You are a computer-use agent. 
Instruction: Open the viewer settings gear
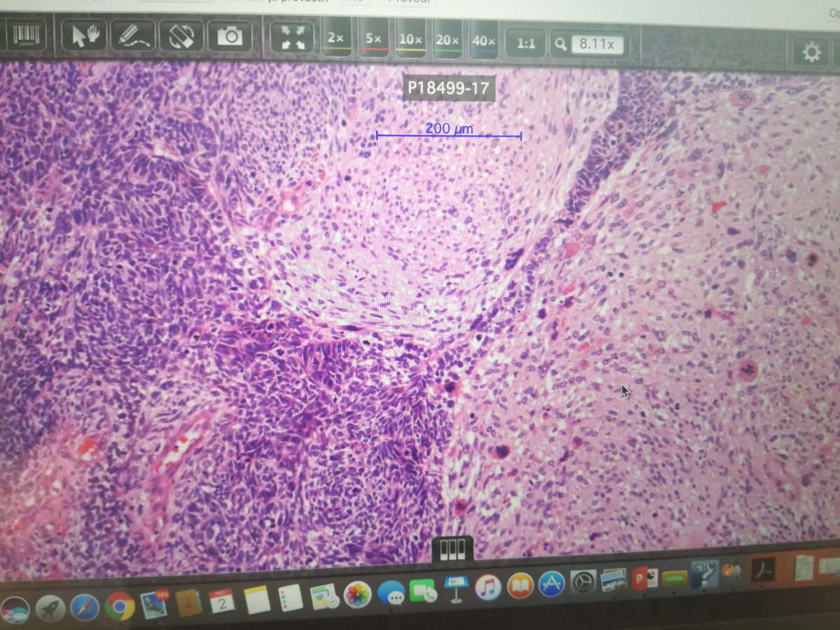coord(811,52)
